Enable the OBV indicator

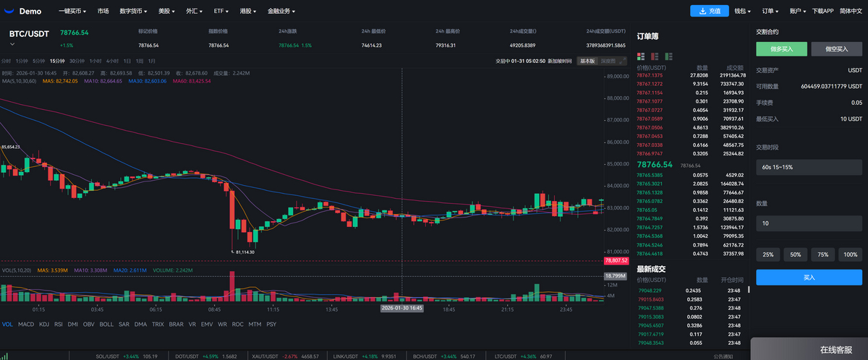[x=89, y=324]
